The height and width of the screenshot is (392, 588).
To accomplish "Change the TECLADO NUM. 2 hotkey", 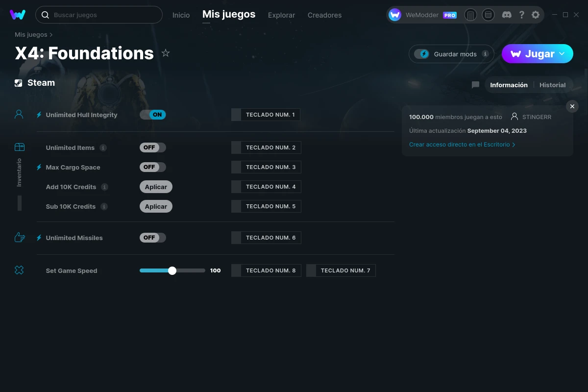I will (266, 147).
